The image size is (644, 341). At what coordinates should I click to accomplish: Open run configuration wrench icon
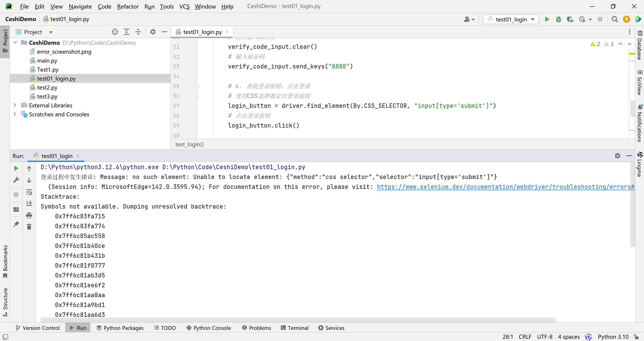click(16, 180)
